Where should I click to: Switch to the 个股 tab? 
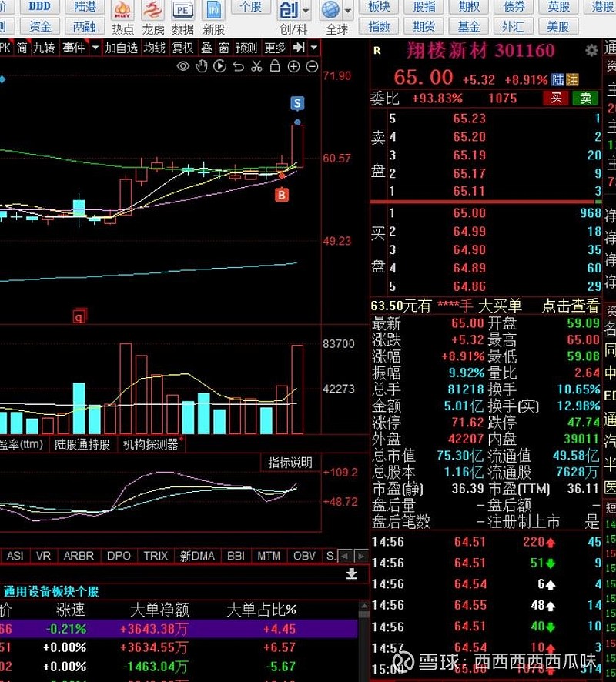250,6
